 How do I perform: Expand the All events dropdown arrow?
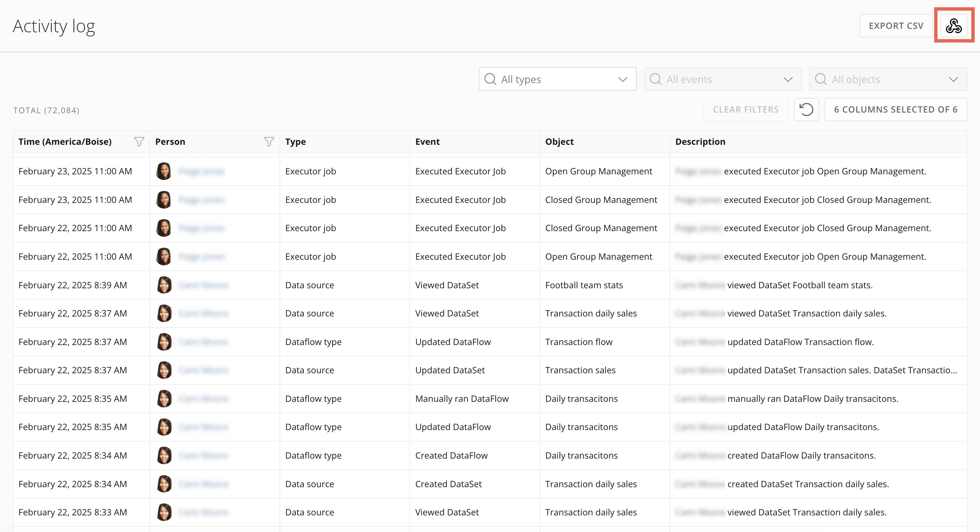(788, 79)
